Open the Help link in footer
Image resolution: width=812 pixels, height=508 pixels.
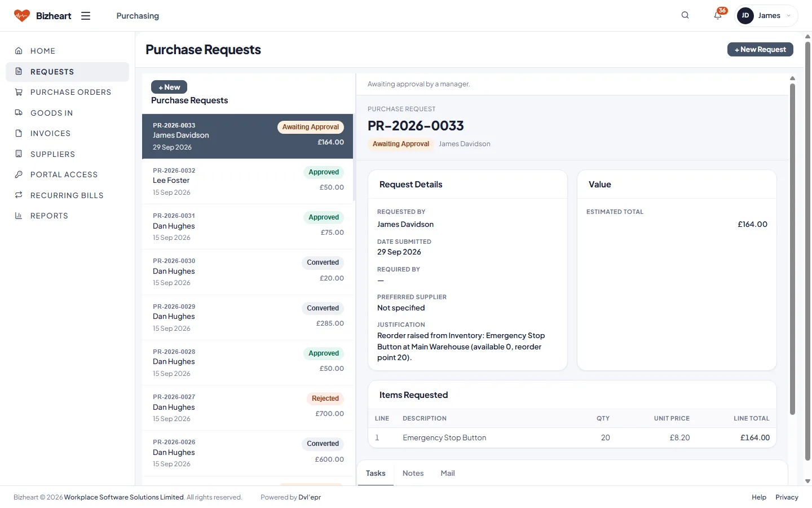click(x=759, y=497)
